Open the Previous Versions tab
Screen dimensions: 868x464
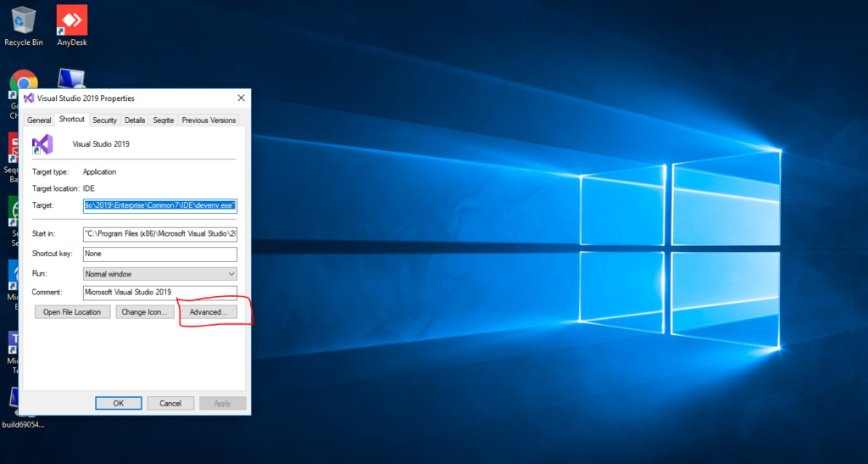coord(209,120)
